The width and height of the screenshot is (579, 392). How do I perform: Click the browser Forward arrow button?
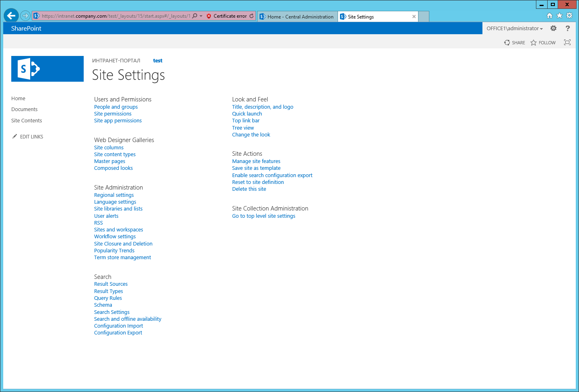coord(25,16)
